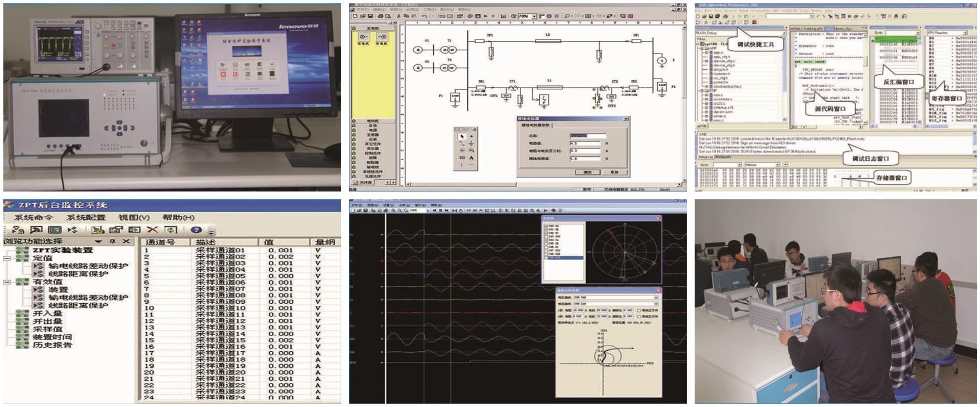
Task: Collapse the 有效值 tree node
Action: click(8, 282)
